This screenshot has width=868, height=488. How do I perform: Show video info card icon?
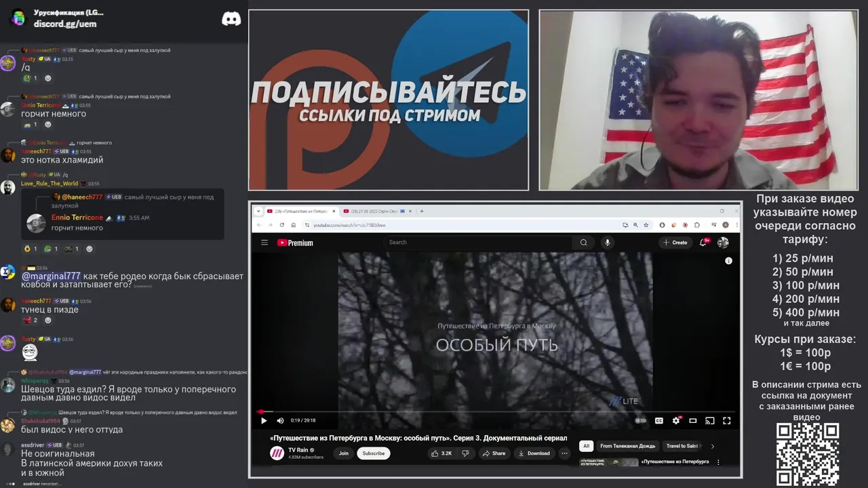[x=728, y=261]
